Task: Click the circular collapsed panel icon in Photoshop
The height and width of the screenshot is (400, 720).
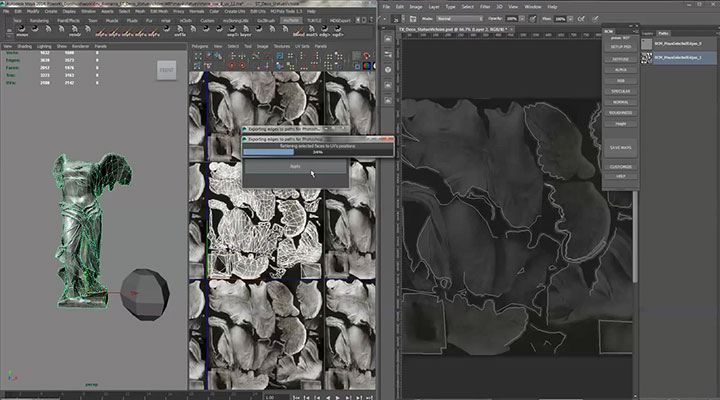Action: pyautogui.click(x=388, y=70)
